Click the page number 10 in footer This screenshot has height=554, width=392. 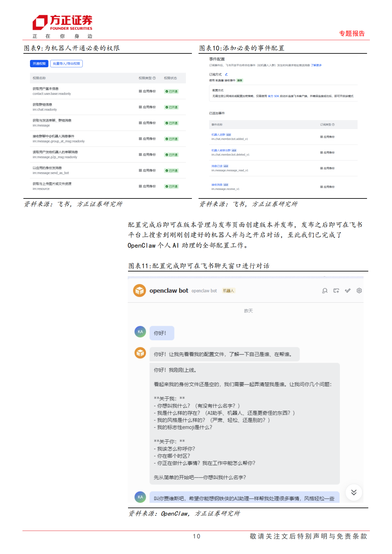(x=196, y=536)
